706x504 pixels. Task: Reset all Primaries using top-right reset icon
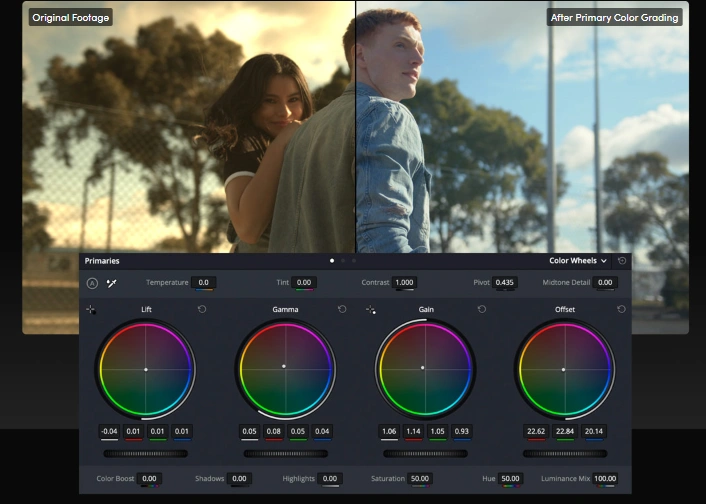622,261
